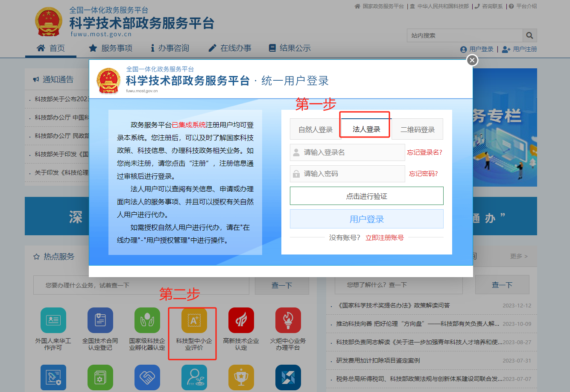Click the 点击进行验证 verification button
Image resolution: width=570 pixels, height=392 pixels.
pos(366,196)
